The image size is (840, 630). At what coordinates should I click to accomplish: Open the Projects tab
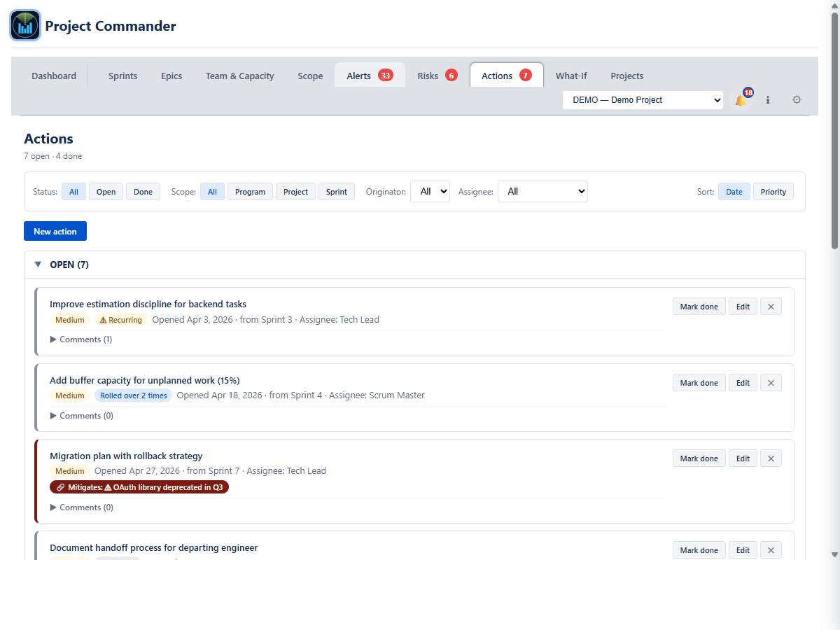[x=627, y=76]
